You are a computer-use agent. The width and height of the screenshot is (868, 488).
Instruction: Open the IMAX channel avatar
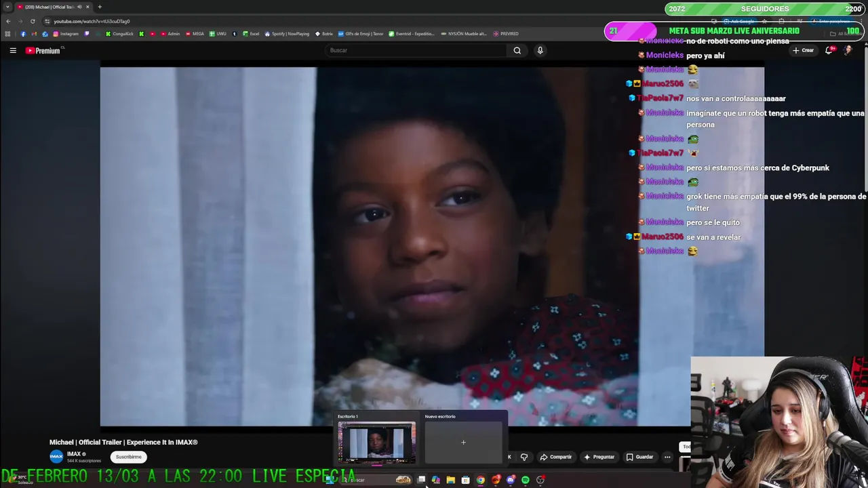(x=56, y=457)
